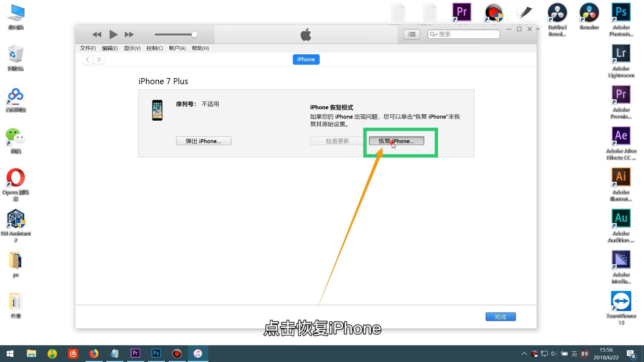Show hidden tray icons chevron
The image size is (644, 362).
pyautogui.click(x=524, y=354)
